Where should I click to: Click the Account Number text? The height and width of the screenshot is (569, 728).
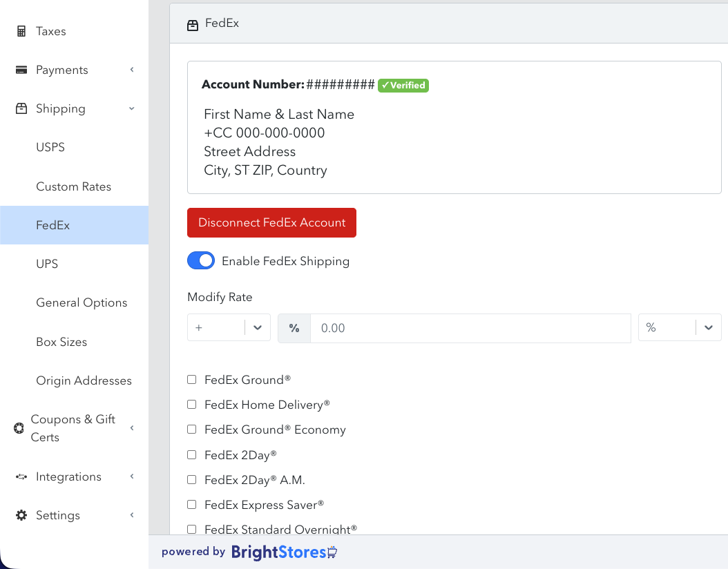tap(253, 84)
